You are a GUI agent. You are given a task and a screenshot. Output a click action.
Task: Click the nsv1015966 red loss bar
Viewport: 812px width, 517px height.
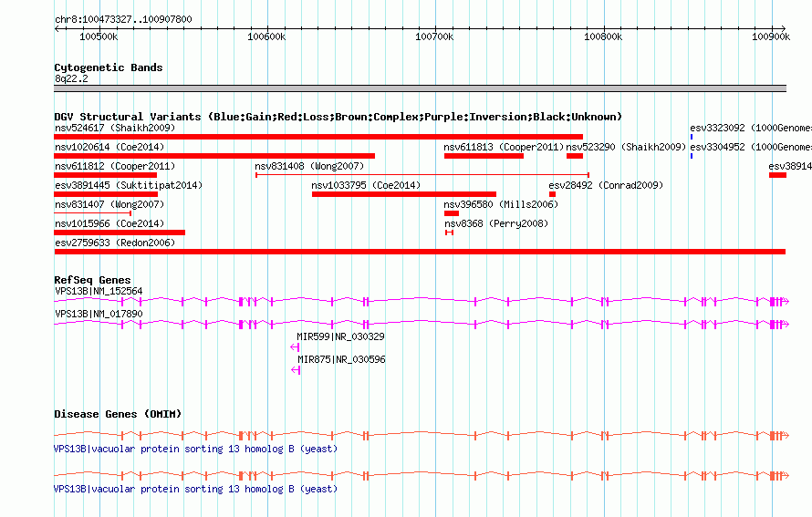[x=120, y=233]
